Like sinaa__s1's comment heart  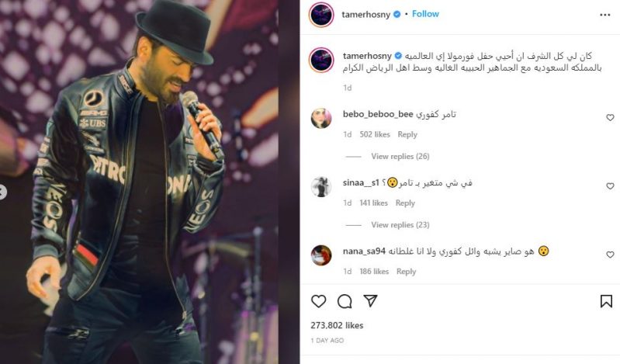[x=610, y=186]
